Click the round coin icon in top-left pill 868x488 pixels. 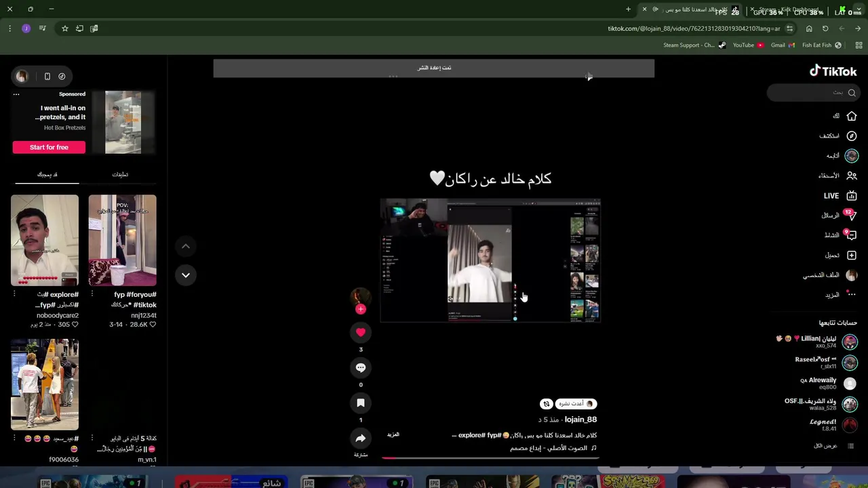(62, 77)
